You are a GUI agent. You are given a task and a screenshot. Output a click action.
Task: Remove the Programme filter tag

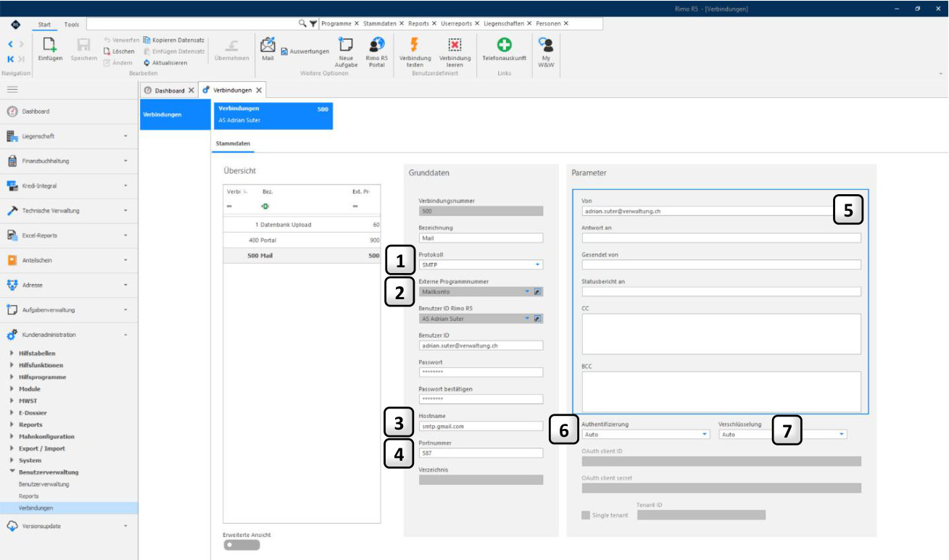357,24
